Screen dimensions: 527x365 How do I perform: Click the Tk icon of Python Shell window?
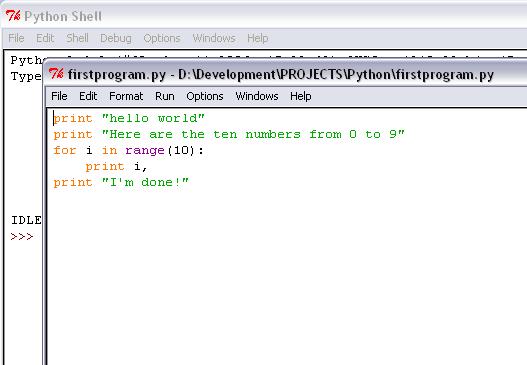click(13, 15)
